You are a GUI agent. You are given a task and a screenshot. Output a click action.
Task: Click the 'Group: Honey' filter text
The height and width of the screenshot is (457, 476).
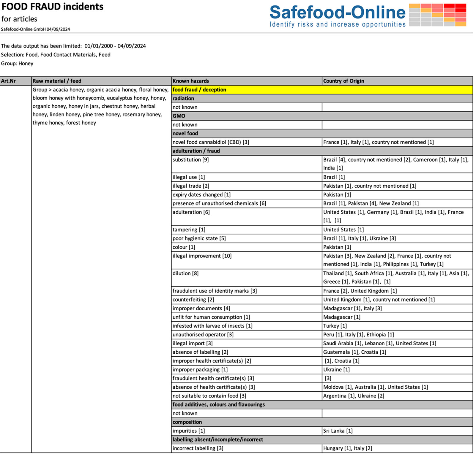17,64
